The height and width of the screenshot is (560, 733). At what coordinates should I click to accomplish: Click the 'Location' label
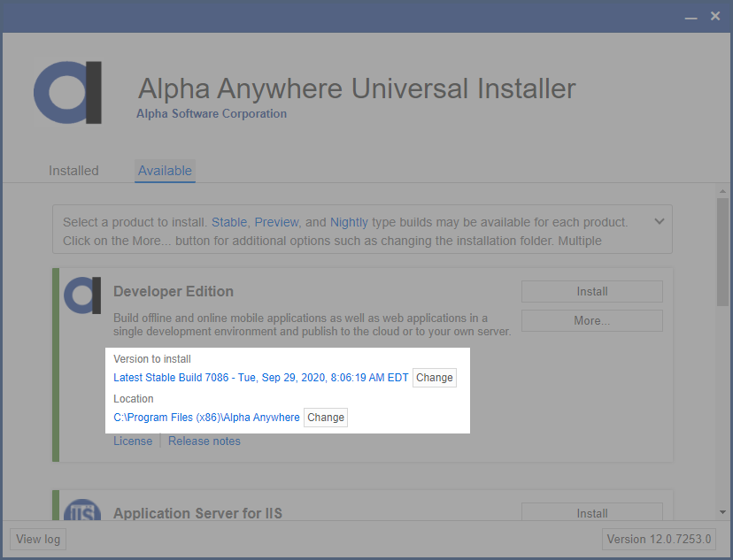coord(133,398)
